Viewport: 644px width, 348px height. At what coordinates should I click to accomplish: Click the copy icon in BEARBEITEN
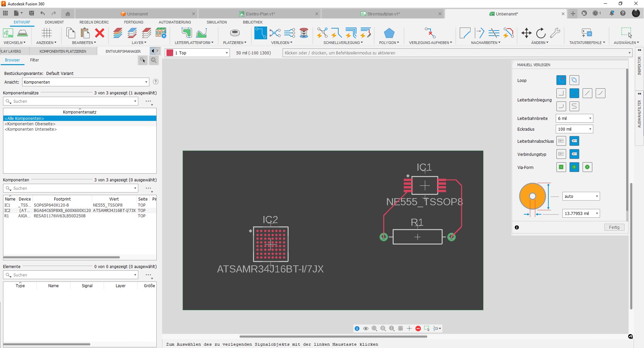(x=70, y=33)
